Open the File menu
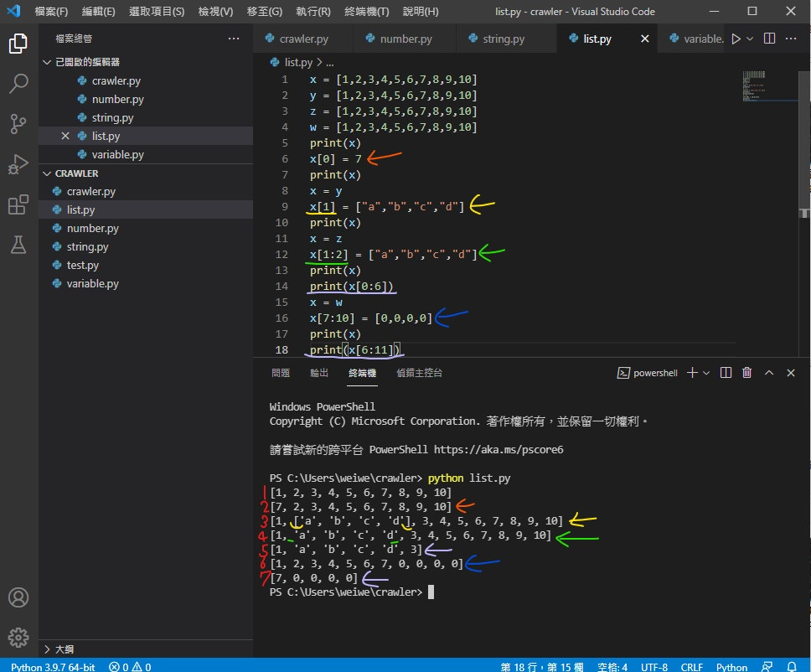Image resolution: width=811 pixels, height=672 pixels. [x=51, y=12]
